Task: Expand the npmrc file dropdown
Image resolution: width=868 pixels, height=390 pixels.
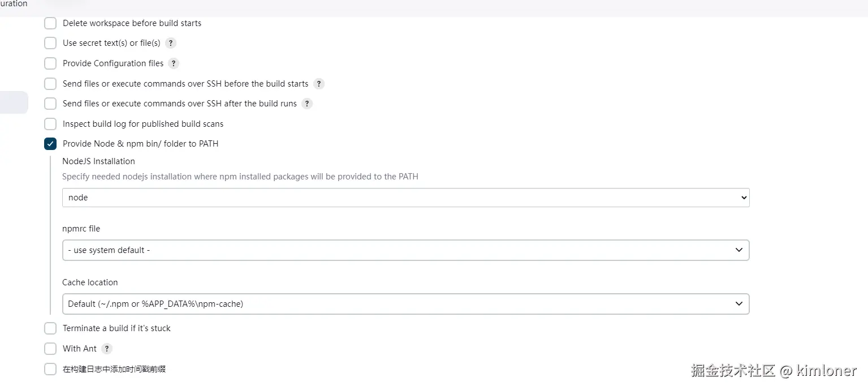Action: tap(405, 250)
